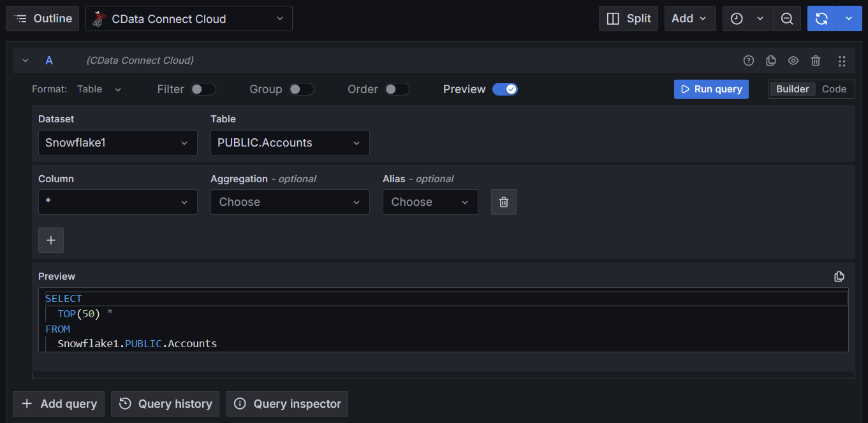The width and height of the screenshot is (868, 423).
Task: Open the Aggregation Choose dropdown
Action: tap(290, 202)
